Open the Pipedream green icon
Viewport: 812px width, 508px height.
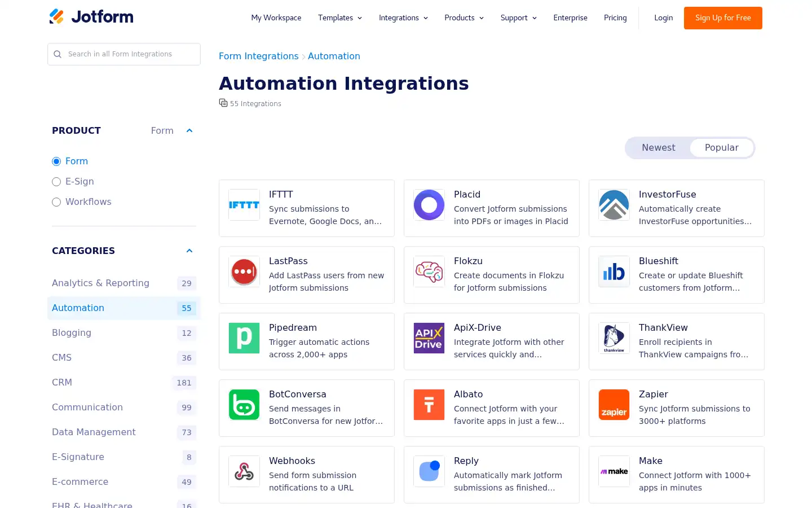[x=244, y=338]
